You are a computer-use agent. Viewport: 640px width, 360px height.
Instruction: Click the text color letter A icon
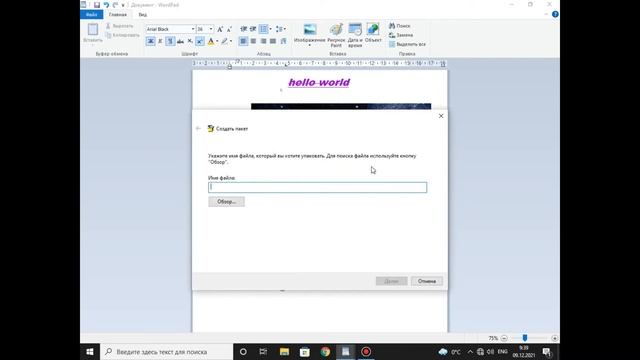click(211, 41)
